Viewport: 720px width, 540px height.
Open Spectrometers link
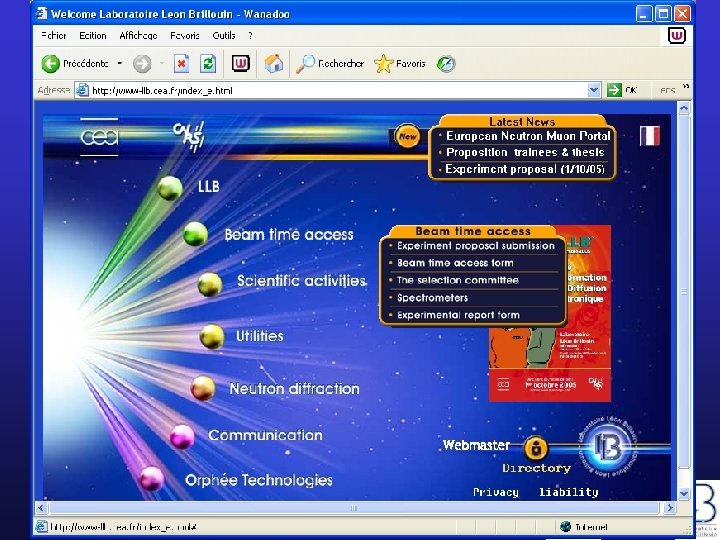pyautogui.click(x=433, y=298)
